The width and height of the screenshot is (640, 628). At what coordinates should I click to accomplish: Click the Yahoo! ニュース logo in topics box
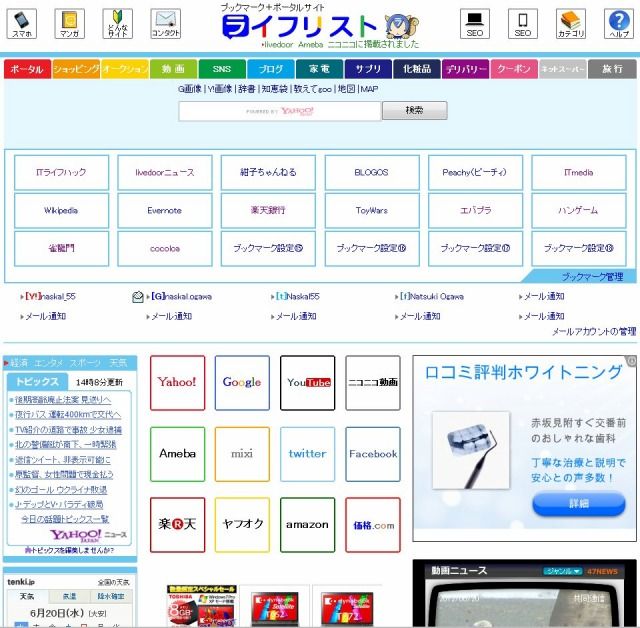88,535
